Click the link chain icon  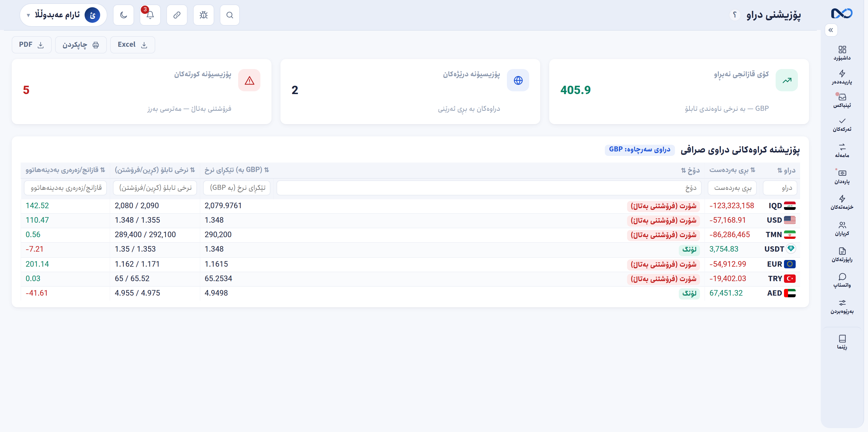coord(177,15)
